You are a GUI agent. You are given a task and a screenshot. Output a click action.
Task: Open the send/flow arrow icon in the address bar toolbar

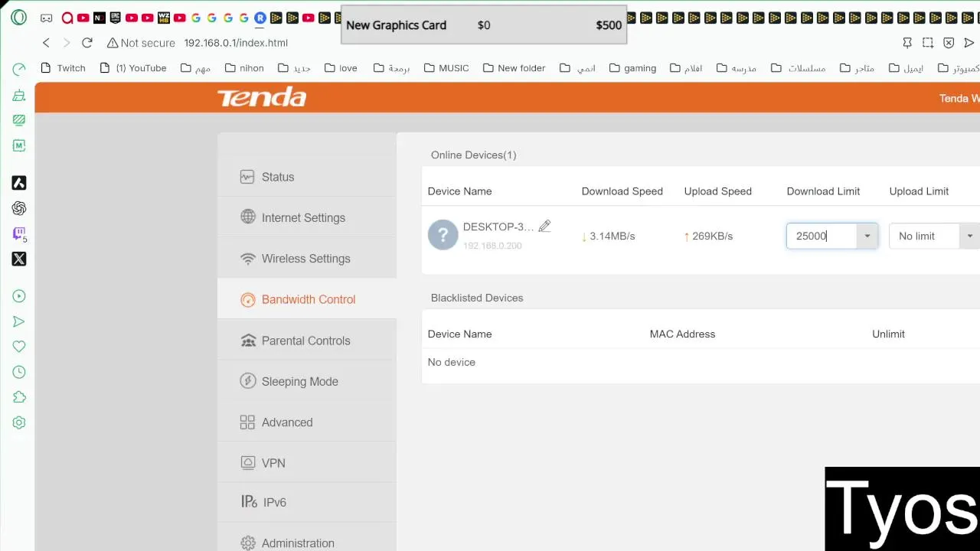(969, 43)
